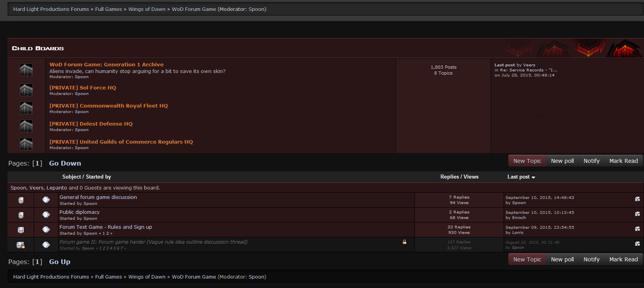This screenshot has height=288, width=644.
Task: Go to last post of Forum Test Game
Action: click(637, 229)
